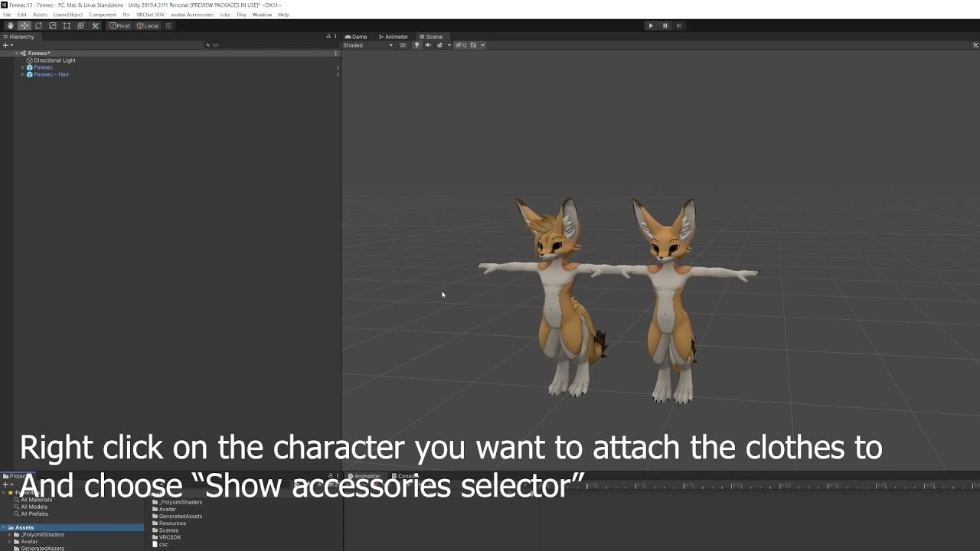Toggle scene lighting bulb icon

416,45
